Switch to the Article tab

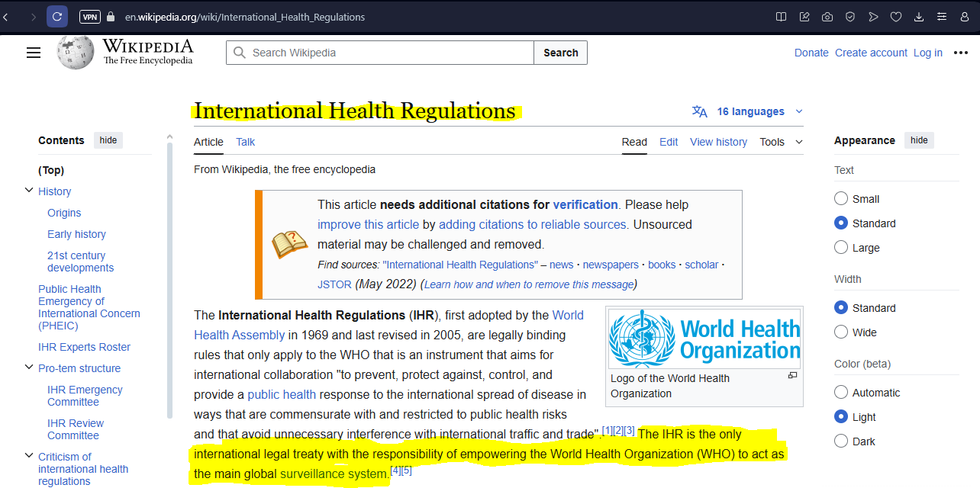click(208, 142)
